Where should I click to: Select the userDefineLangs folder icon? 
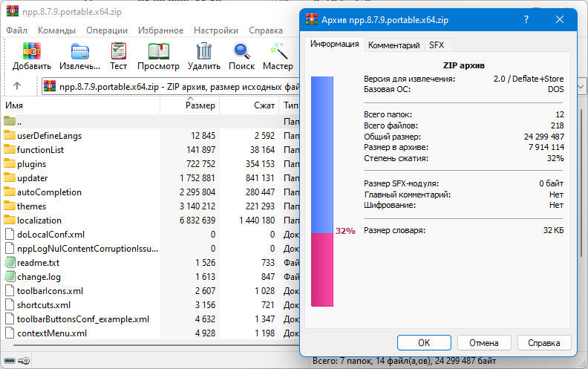point(10,135)
